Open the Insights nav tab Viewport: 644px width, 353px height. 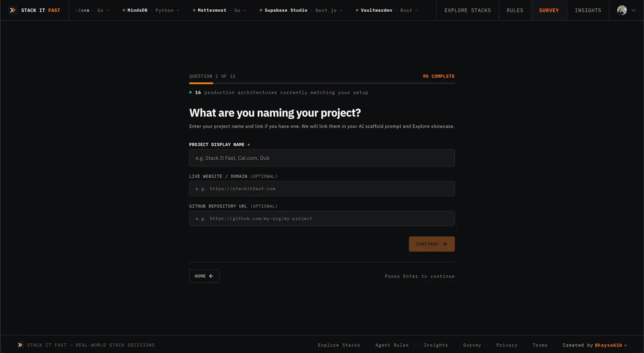click(x=588, y=10)
